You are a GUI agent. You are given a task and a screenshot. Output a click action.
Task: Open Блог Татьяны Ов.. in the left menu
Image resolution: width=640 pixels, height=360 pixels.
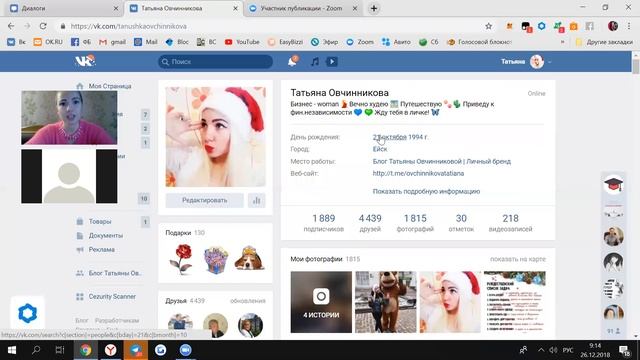pyautogui.click(x=109, y=273)
